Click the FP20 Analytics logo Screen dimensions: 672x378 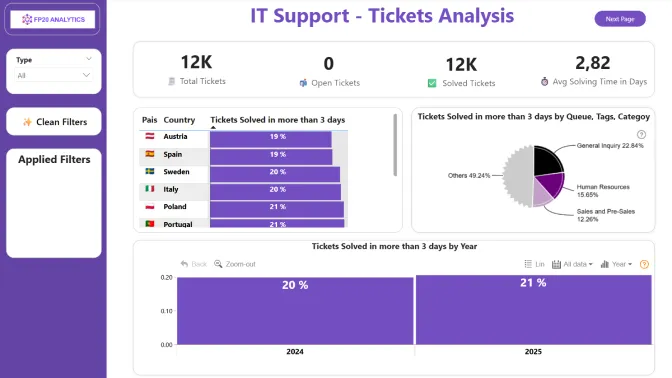[x=52, y=19]
